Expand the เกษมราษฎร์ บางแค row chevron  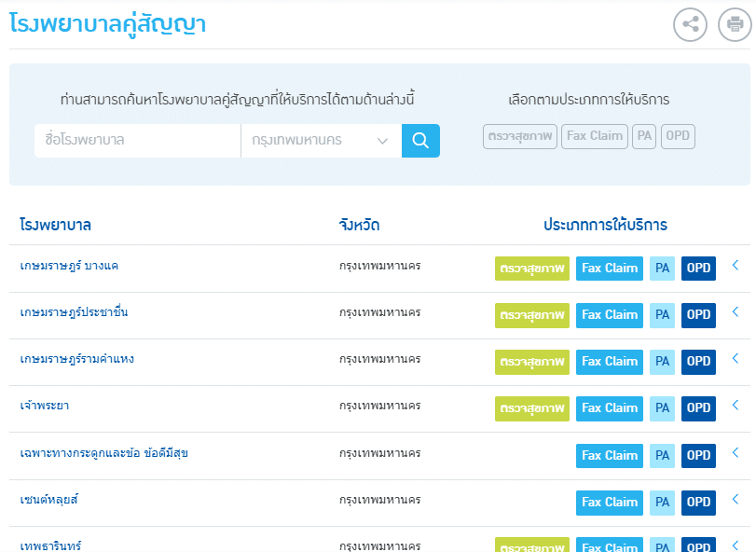click(735, 265)
